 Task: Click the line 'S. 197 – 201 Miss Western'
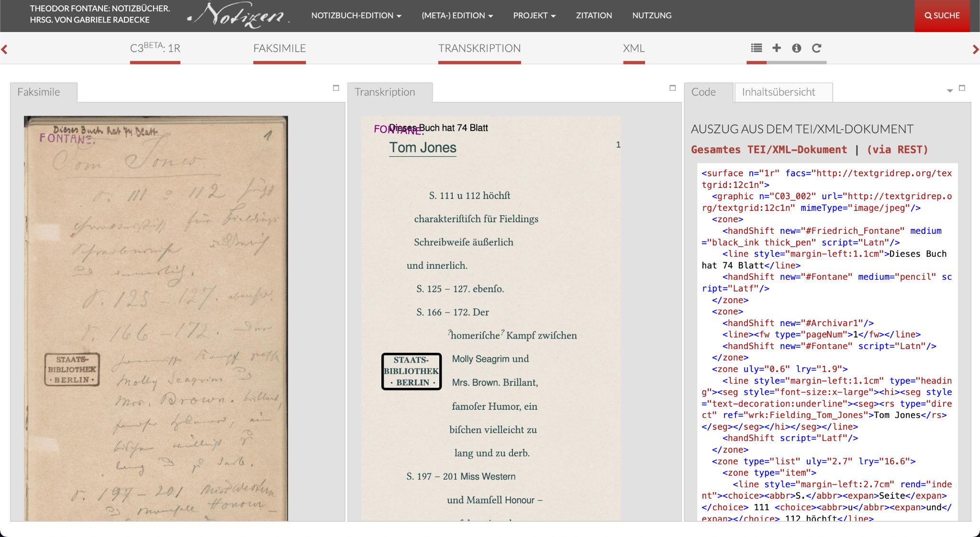coord(461,477)
